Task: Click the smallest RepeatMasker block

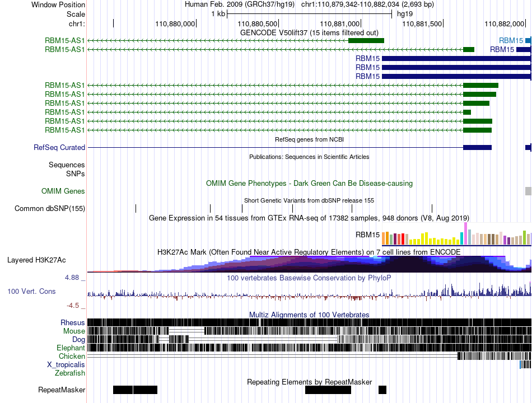Action: click(382, 390)
